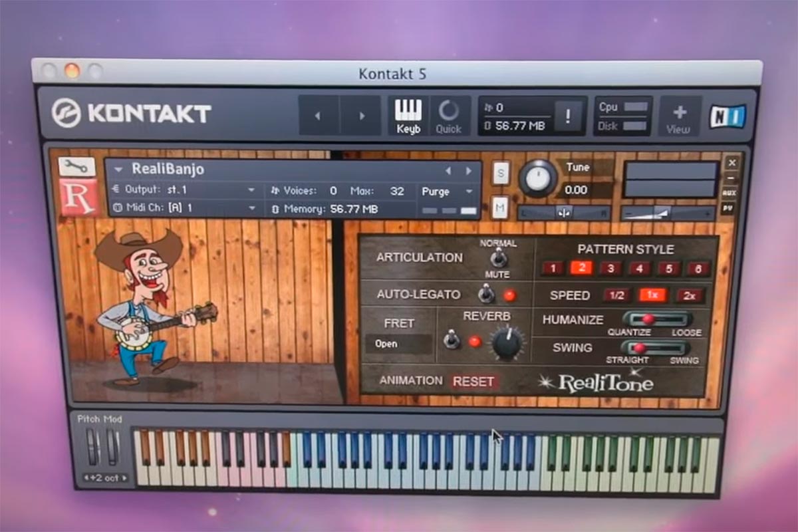
Task: Toggle the Keyb on-screen keyboard button
Action: click(408, 116)
